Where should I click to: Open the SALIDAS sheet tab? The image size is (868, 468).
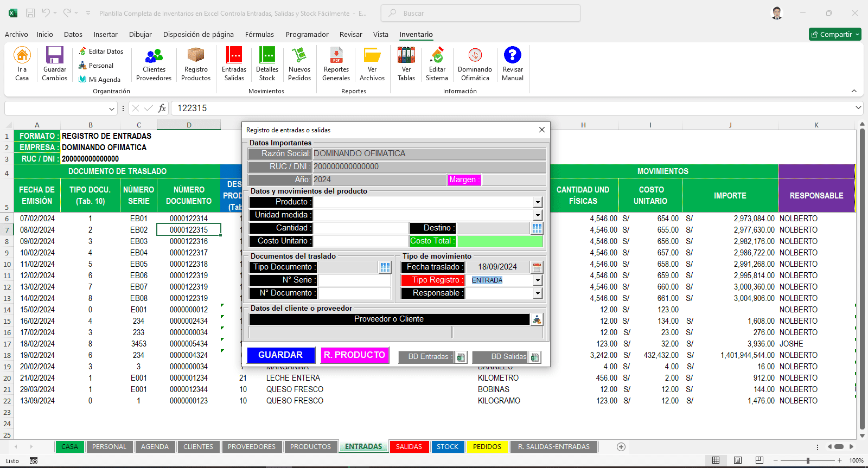pyautogui.click(x=409, y=447)
